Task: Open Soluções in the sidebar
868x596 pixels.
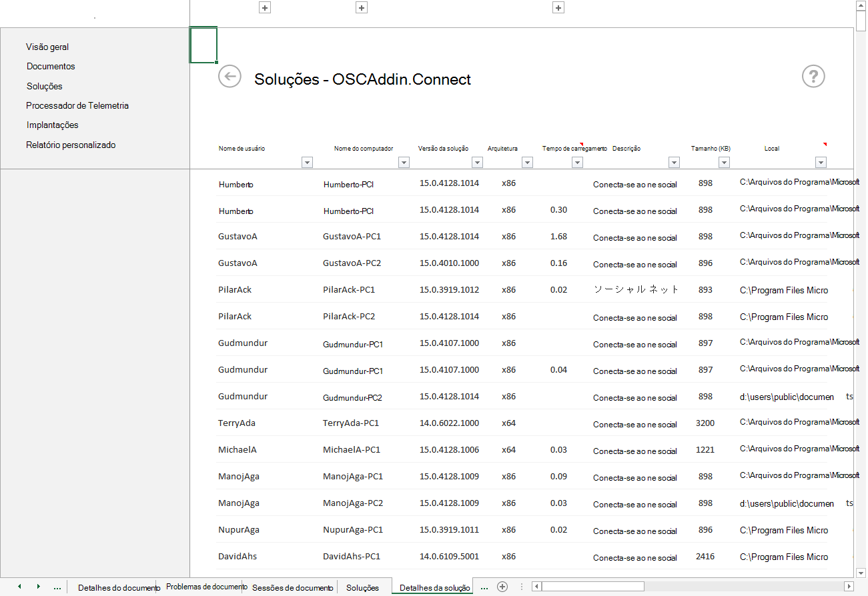Action: (x=45, y=87)
